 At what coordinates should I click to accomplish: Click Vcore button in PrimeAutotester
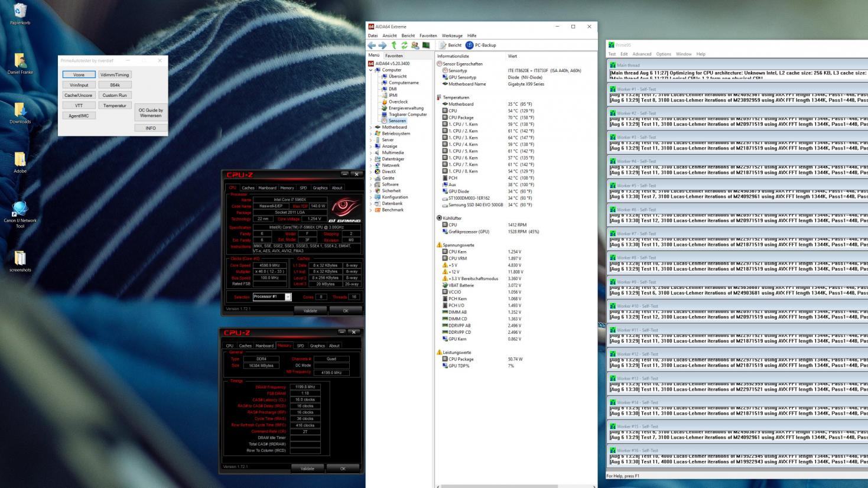coord(79,75)
